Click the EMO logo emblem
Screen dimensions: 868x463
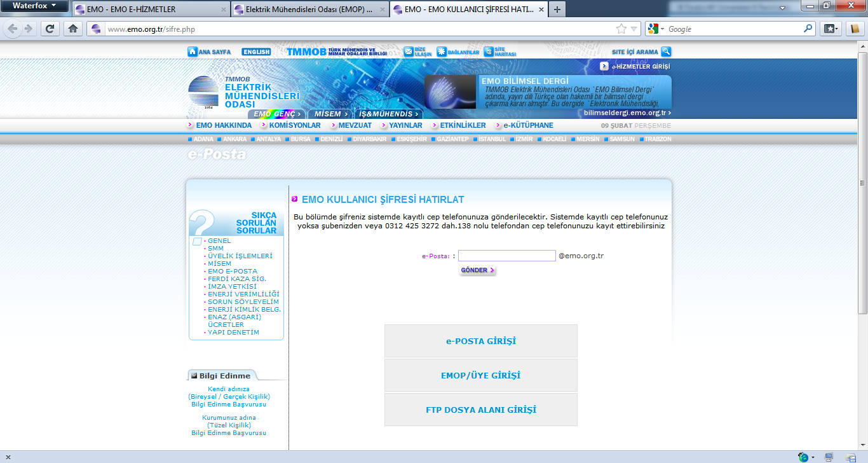coord(203,92)
